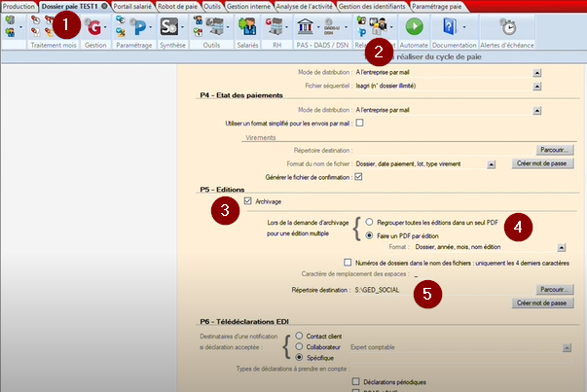Click Parcourir next to S:\GED_SOCIAL
The image size is (587, 392).
[x=555, y=289]
